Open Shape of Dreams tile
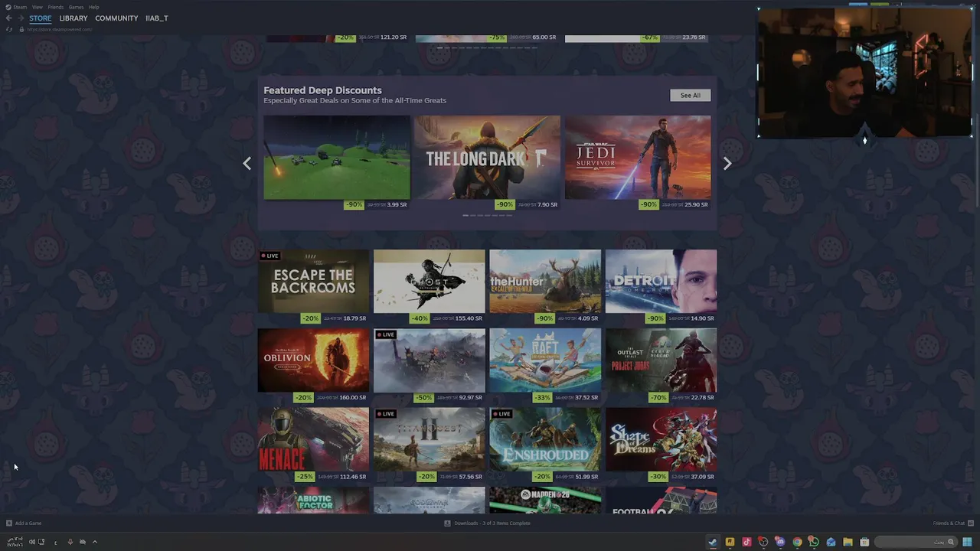The height and width of the screenshot is (551, 980). click(661, 439)
